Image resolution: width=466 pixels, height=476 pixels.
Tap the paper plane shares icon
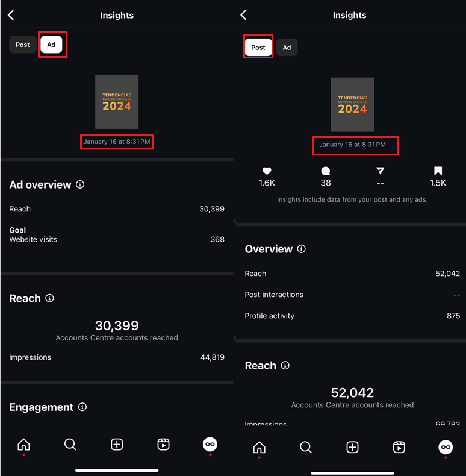click(380, 171)
